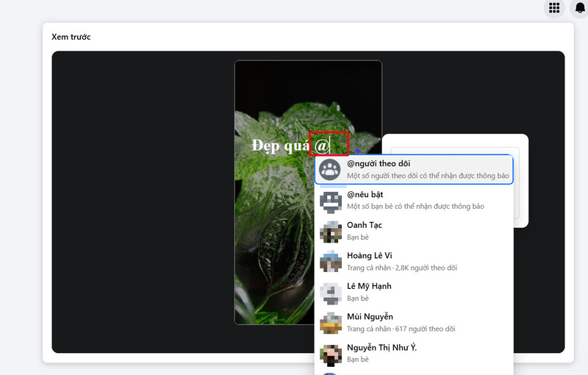Viewport: 588px width, 375px height.
Task: Click Nguyễn Thị Như Ý's profile avatar
Action: point(331,353)
